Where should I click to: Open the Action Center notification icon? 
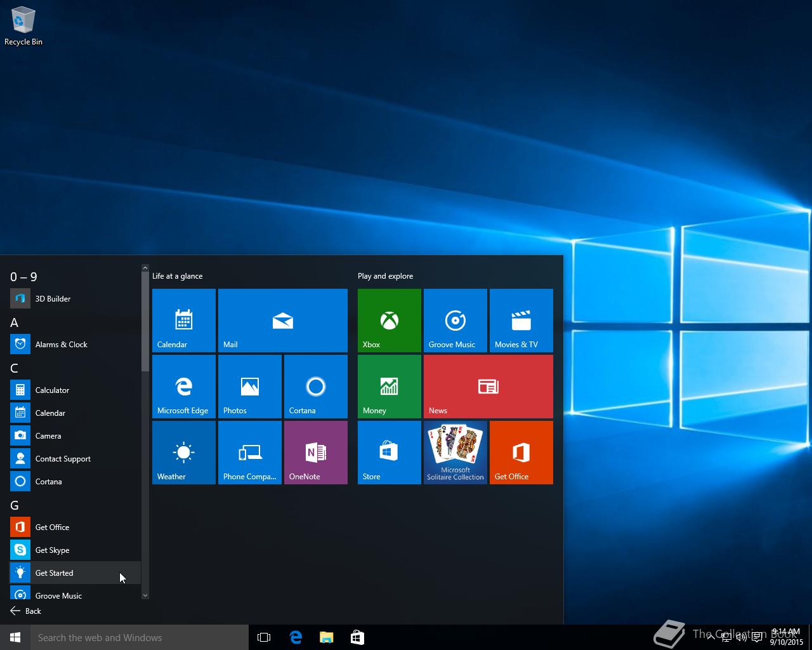[757, 637]
